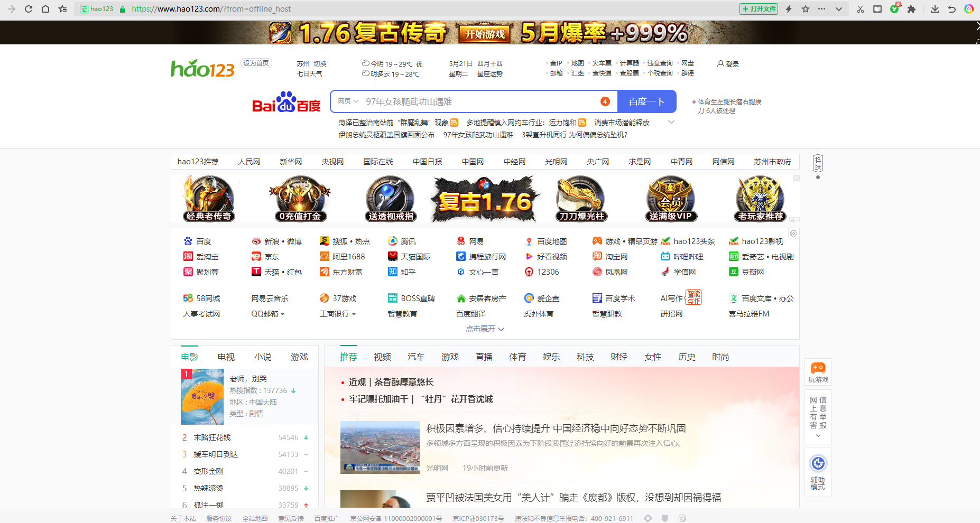Open the 复古1.76 center game banner

(485, 199)
